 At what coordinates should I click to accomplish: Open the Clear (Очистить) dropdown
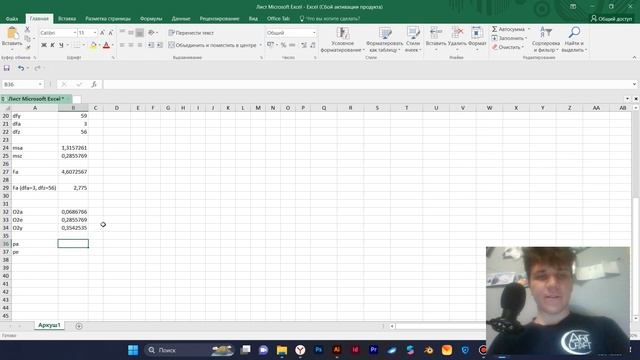(x=507, y=47)
